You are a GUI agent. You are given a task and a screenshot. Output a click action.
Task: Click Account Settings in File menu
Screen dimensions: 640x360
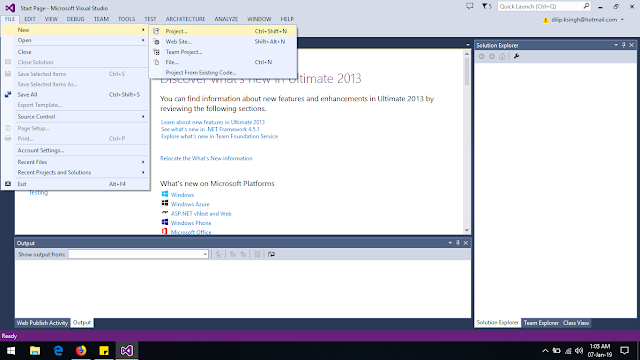[x=76, y=150]
